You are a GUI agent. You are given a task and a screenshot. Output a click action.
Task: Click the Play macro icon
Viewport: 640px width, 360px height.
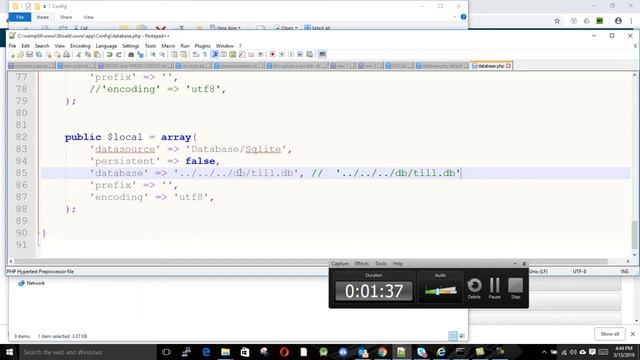[x=291, y=55]
